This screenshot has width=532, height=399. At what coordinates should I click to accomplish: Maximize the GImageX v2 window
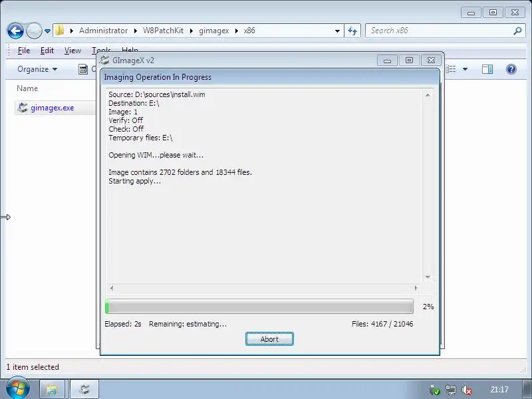(x=409, y=61)
